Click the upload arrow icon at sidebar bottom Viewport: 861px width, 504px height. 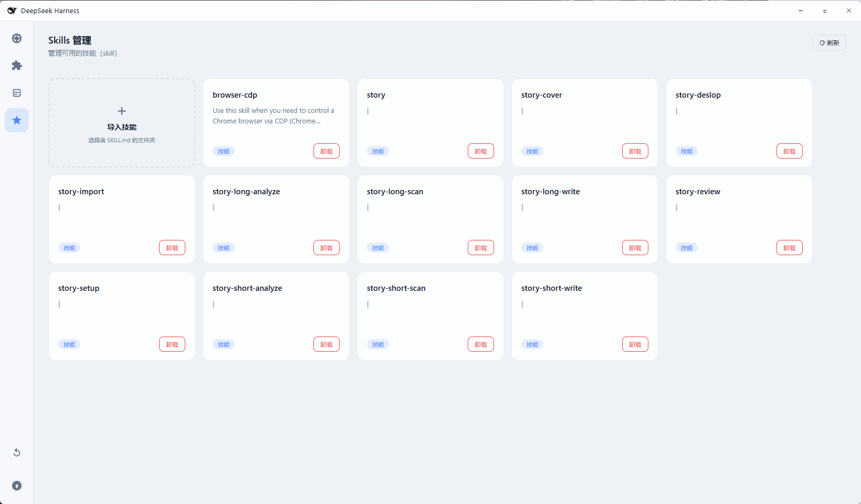(17, 486)
